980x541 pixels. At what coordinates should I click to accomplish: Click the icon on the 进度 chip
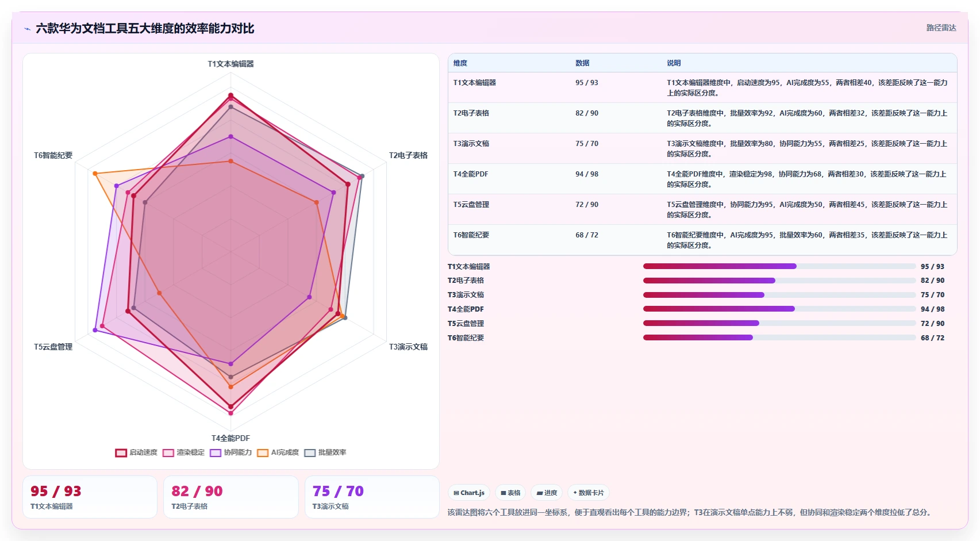coord(540,493)
